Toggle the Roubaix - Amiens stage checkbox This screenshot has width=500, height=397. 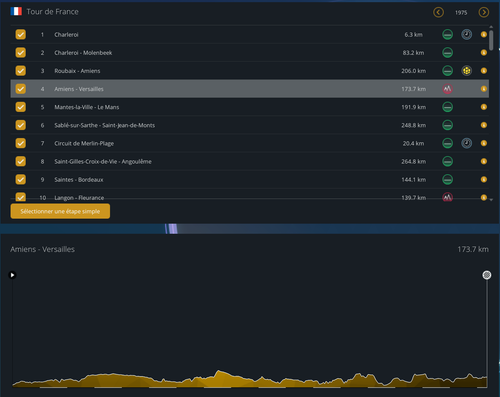21,71
